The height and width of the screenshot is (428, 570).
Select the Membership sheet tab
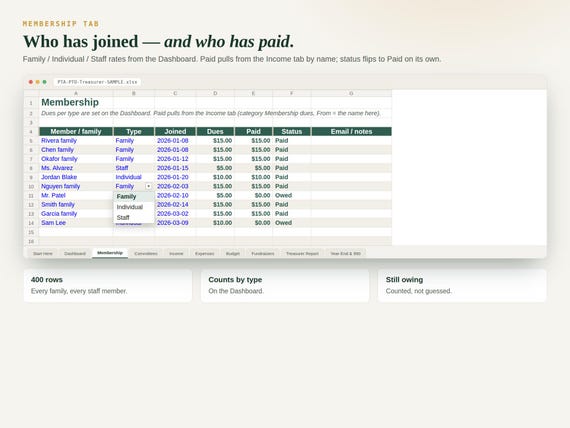point(110,253)
